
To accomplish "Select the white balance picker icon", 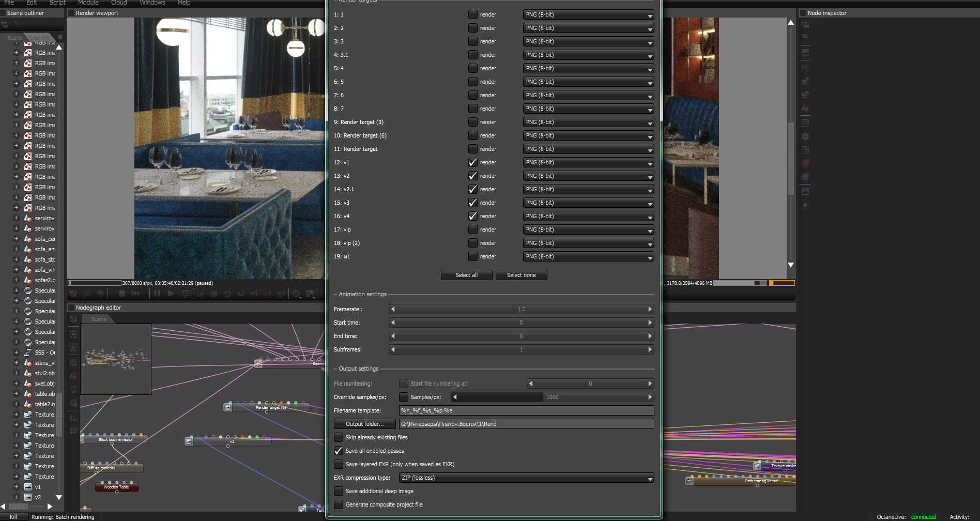I will click(213, 294).
